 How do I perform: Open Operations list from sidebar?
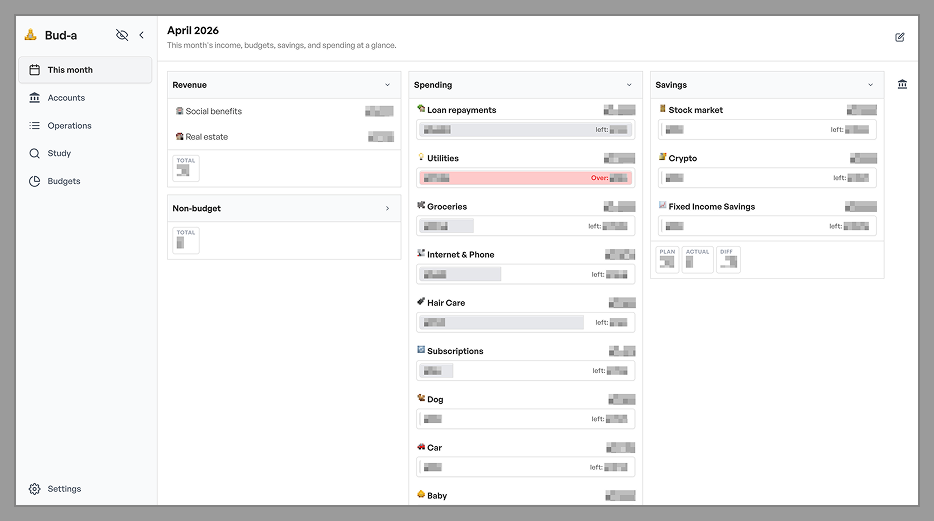tap(69, 126)
